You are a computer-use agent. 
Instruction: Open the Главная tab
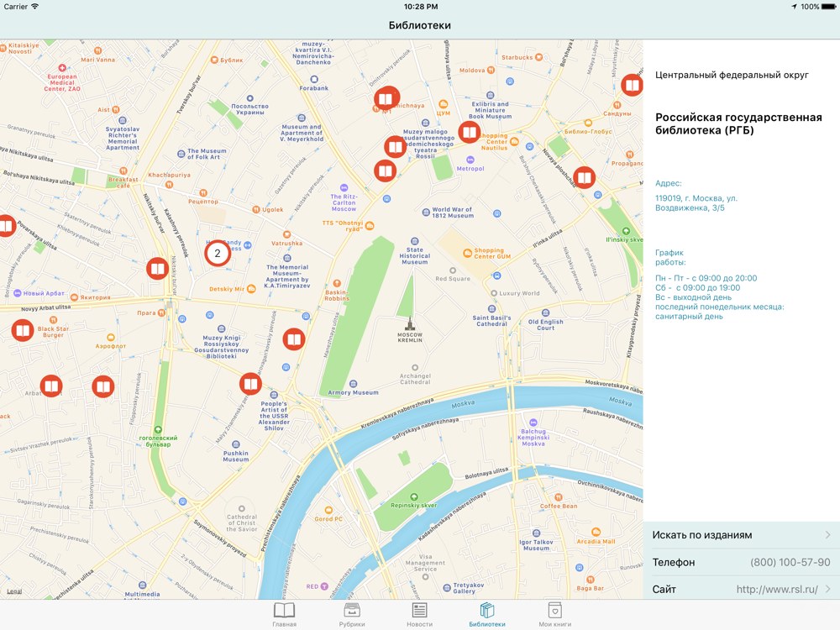pos(284,615)
